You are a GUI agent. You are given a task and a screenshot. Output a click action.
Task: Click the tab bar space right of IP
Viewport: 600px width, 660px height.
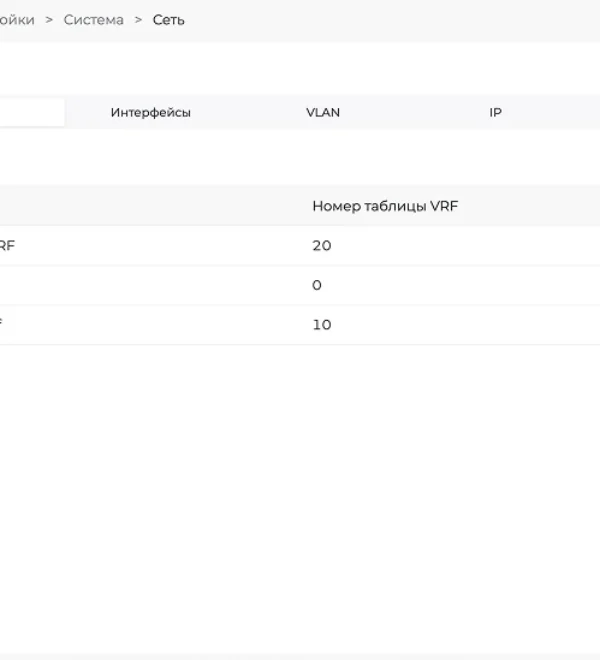point(591,112)
